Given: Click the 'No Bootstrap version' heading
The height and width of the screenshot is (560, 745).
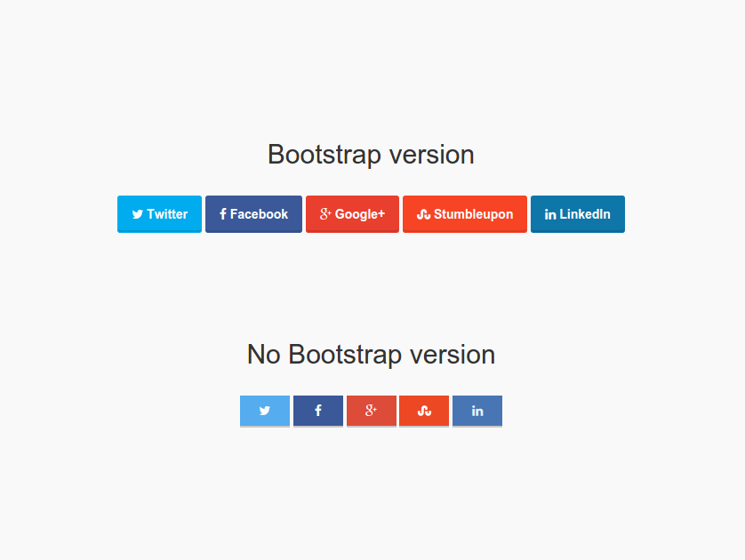Looking at the screenshot, I should (371, 355).
